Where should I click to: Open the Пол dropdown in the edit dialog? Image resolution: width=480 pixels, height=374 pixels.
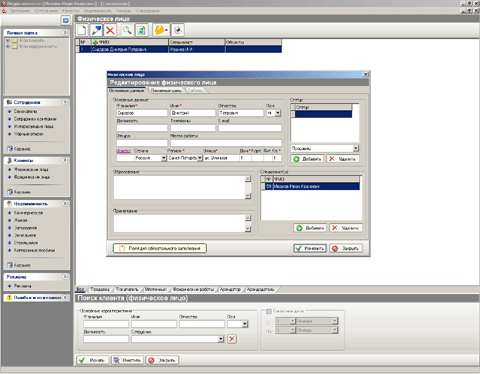[x=278, y=113]
